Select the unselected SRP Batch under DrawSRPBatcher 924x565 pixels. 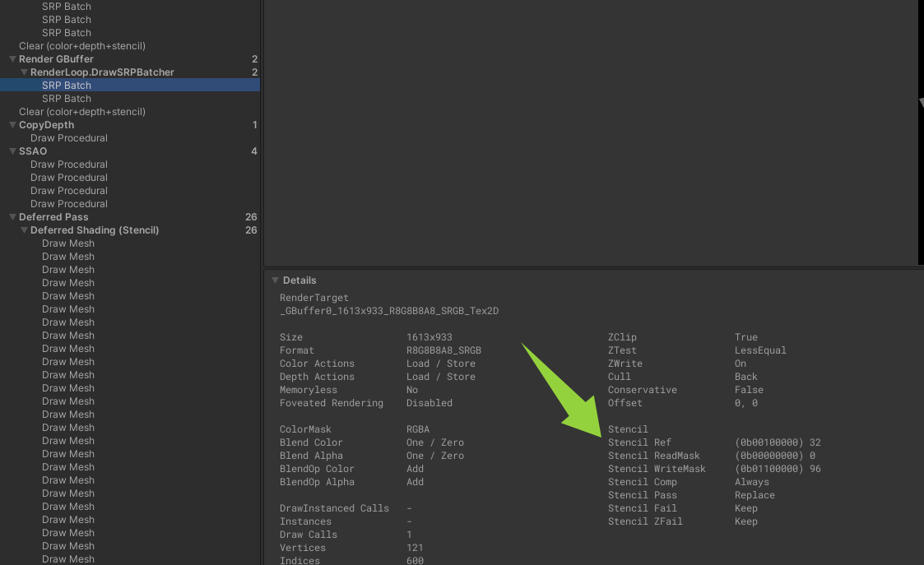(x=67, y=99)
